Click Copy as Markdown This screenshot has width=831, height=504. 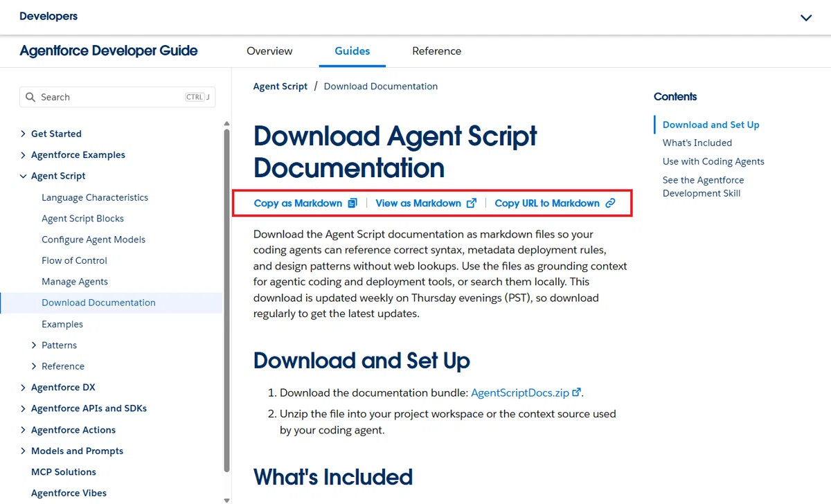tap(298, 204)
